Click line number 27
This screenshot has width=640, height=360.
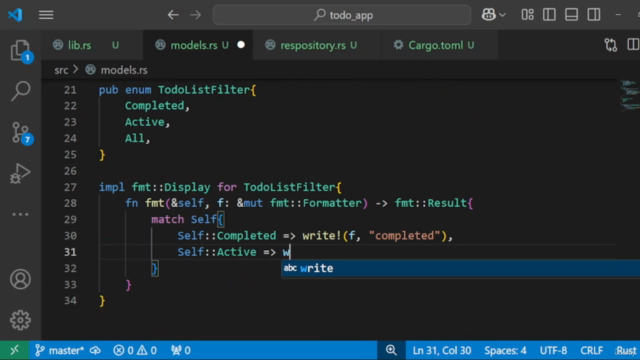click(x=70, y=187)
